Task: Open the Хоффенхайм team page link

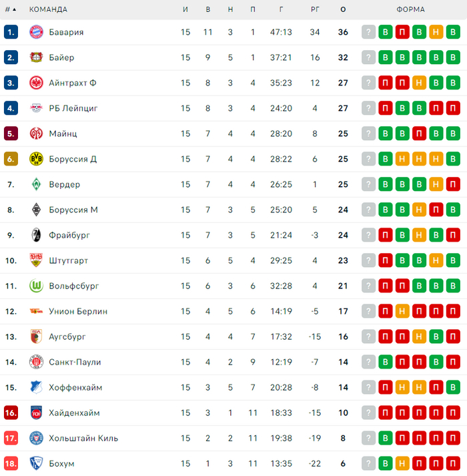Action: pos(75,387)
